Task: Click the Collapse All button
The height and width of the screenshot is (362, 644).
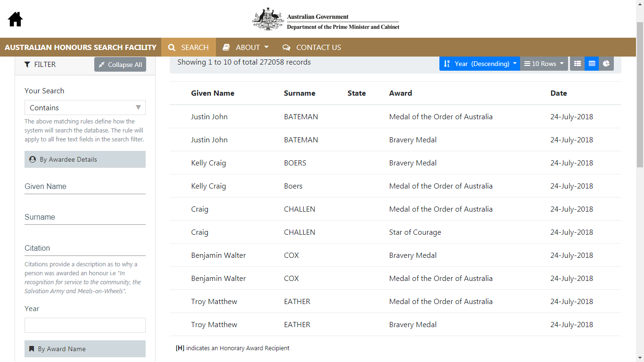Action: point(120,65)
